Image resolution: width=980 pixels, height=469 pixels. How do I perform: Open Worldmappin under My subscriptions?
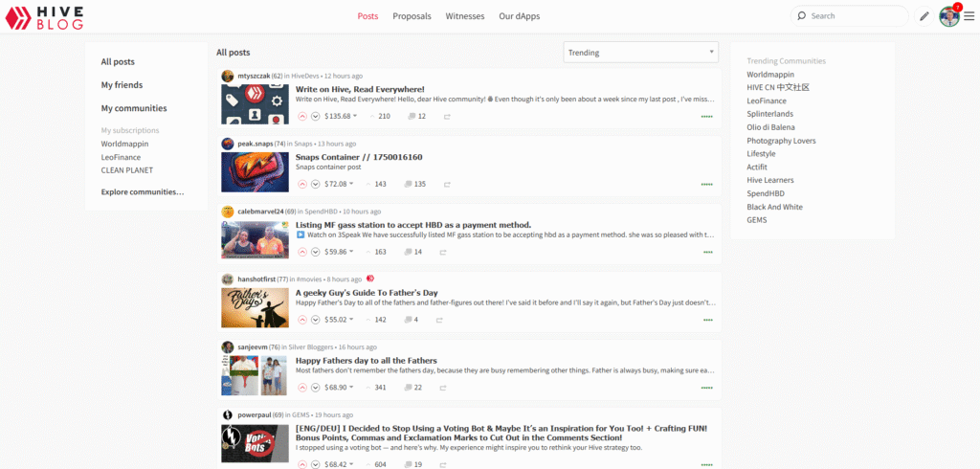[x=125, y=144]
